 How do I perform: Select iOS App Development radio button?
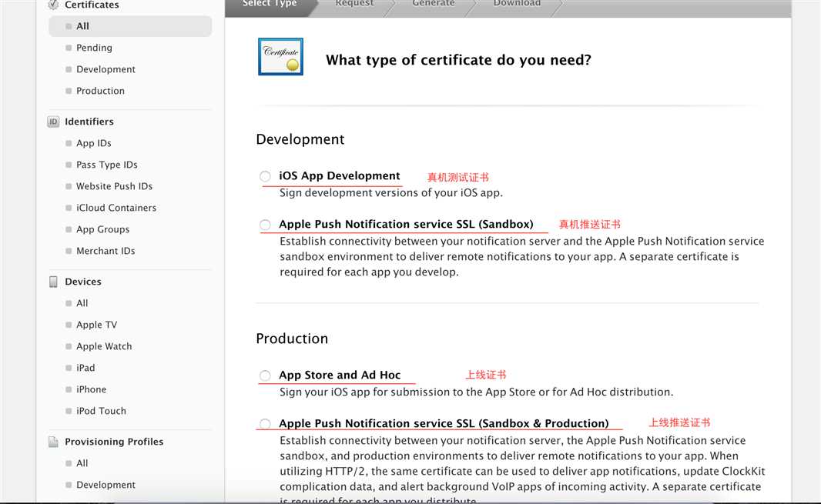click(x=265, y=176)
